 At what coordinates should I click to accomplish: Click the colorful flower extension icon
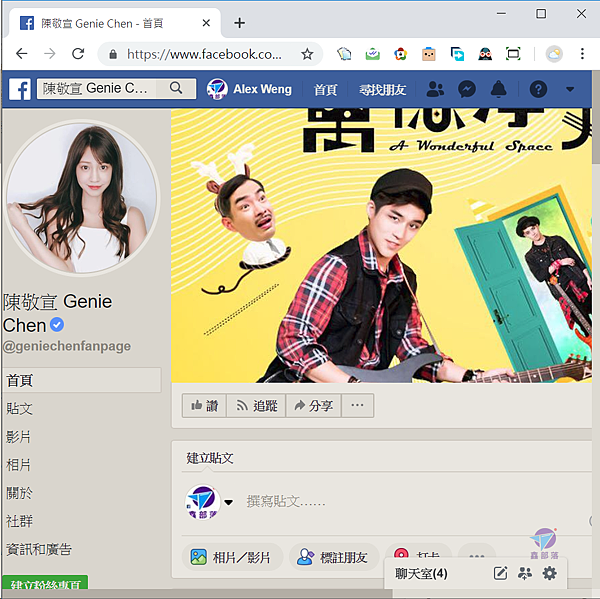tap(400, 54)
